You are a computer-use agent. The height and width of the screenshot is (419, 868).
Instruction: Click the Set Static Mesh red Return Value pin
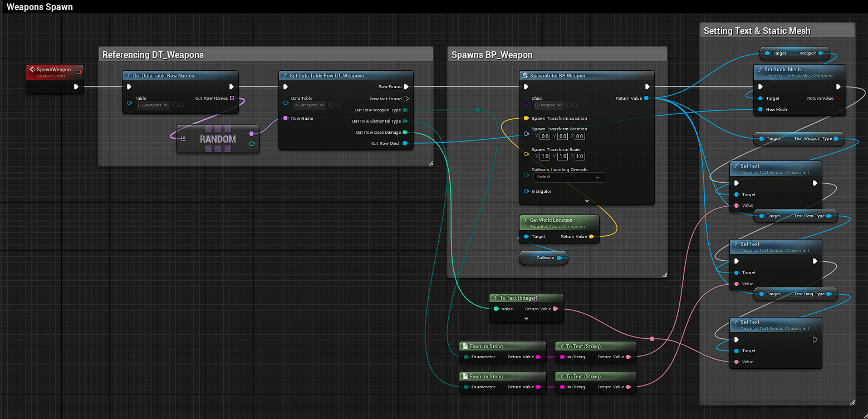(838, 98)
